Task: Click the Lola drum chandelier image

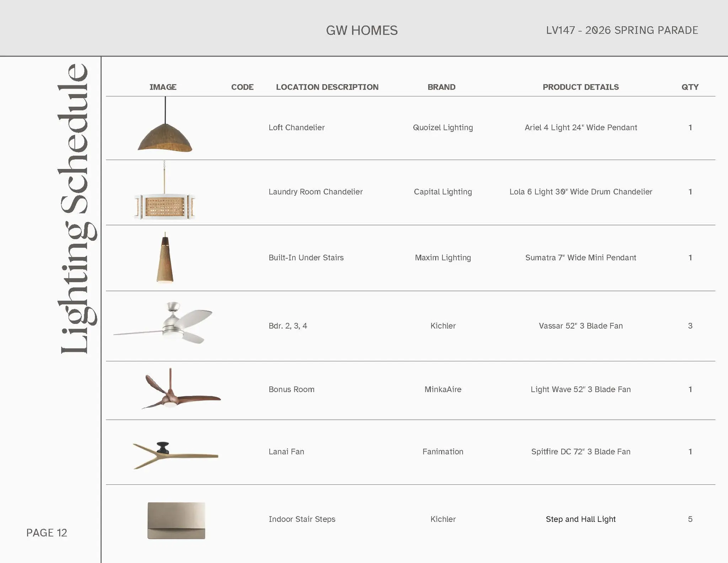Action: [165, 206]
